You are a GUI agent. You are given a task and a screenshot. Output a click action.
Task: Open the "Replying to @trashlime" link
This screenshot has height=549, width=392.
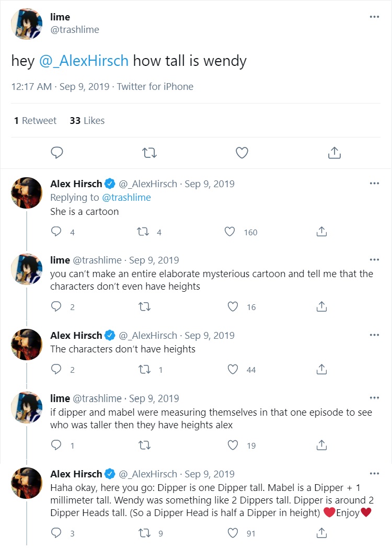126,197
